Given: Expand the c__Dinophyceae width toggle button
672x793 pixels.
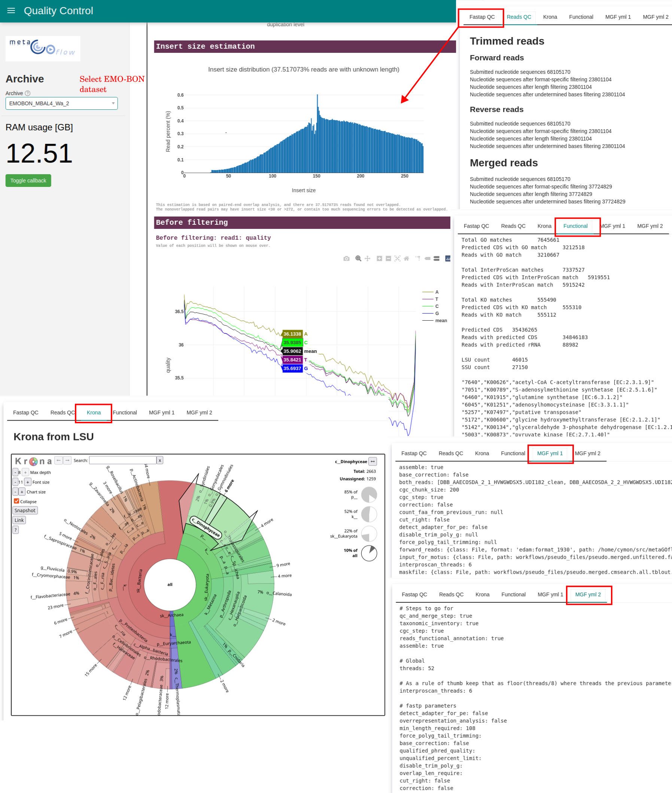Looking at the screenshot, I should click(372, 461).
